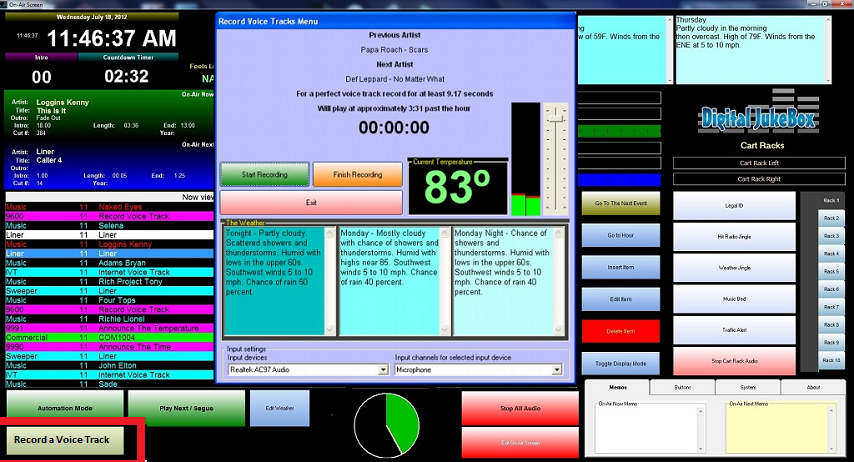
Task: Switch on Automation Mode
Action: click(65, 408)
